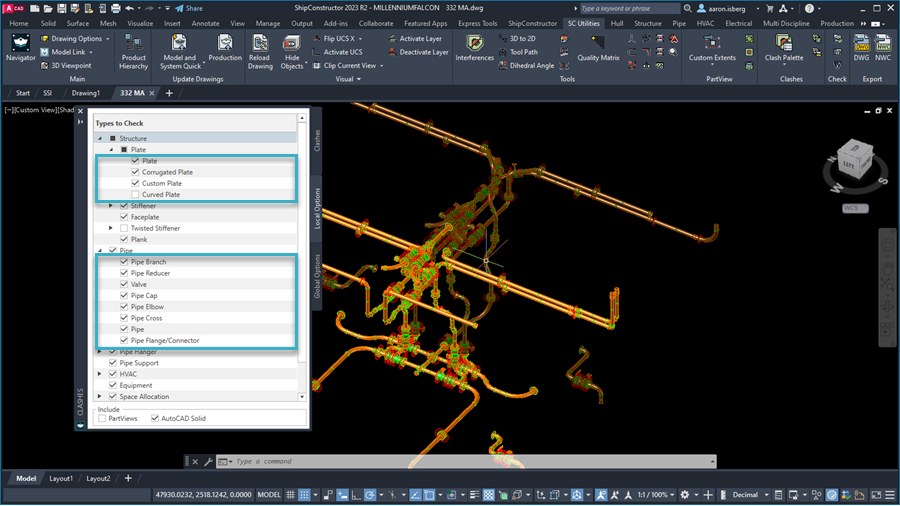This screenshot has width=900, height=506.
Task: Select the Dihedral Angle tool
Action: [x=526, y=65]
